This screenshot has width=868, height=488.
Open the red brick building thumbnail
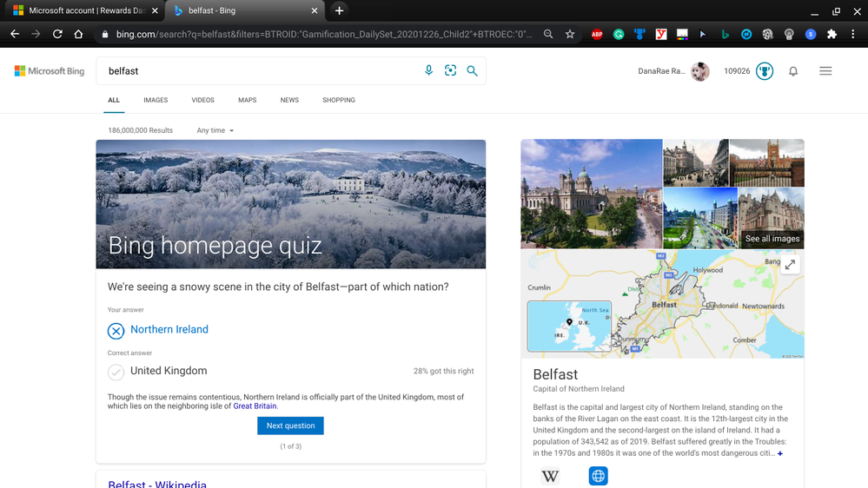[766, 162]
